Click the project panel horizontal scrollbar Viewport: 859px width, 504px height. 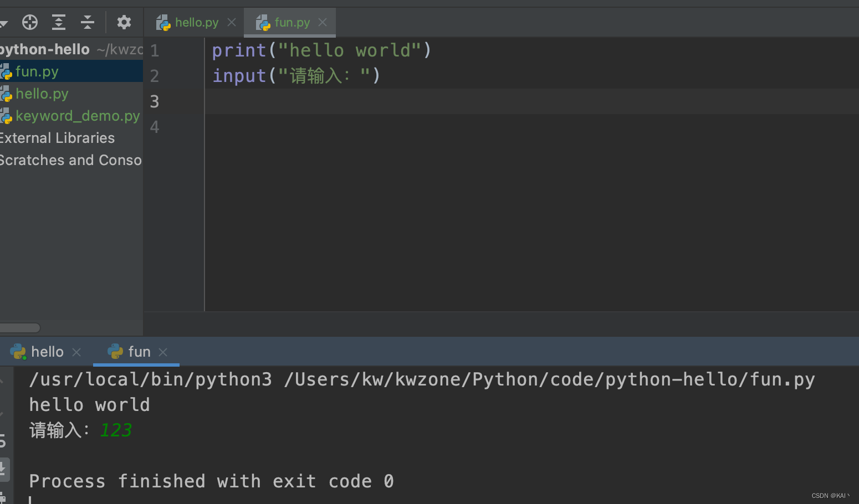(x=20, y=328)
